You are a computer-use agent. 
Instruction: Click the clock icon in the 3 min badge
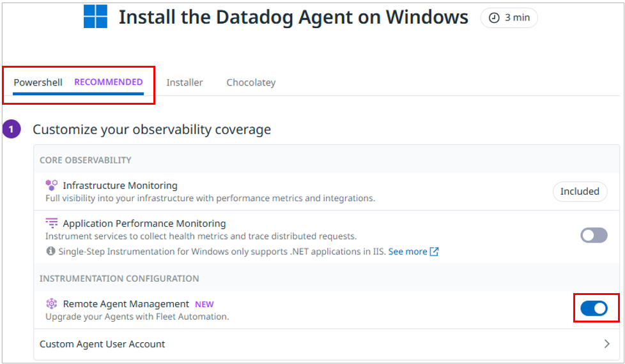point(494,18)
